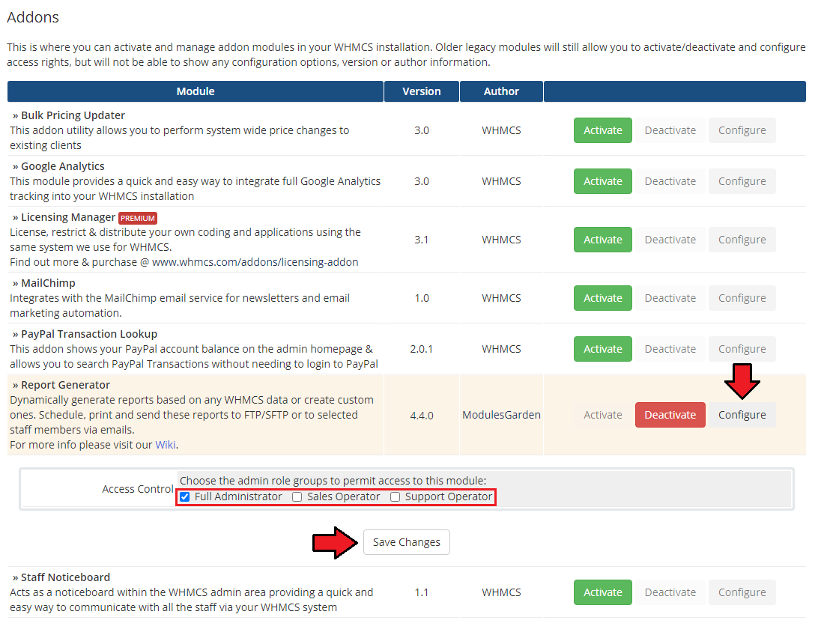Image resolution: width=815 pixels, height=644 pixels.
Task: Activate the Staff Noticeboard addon
Action: coord(602,592)
